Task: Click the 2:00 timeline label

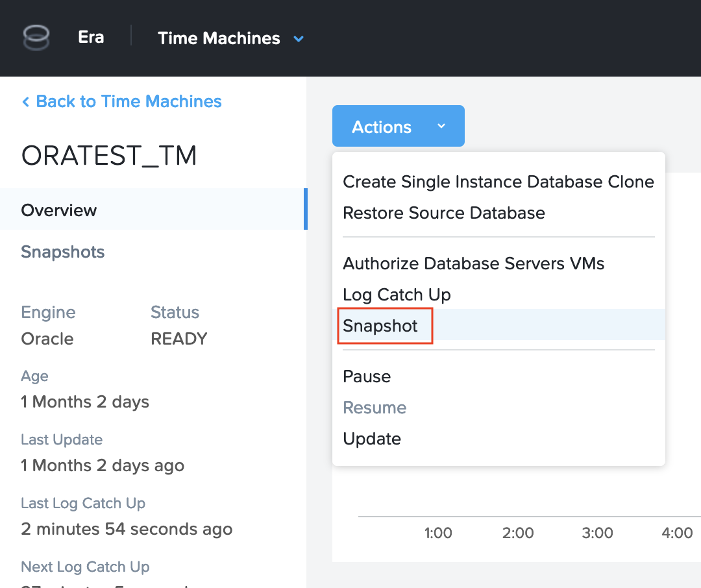Action: coord(518,533)
